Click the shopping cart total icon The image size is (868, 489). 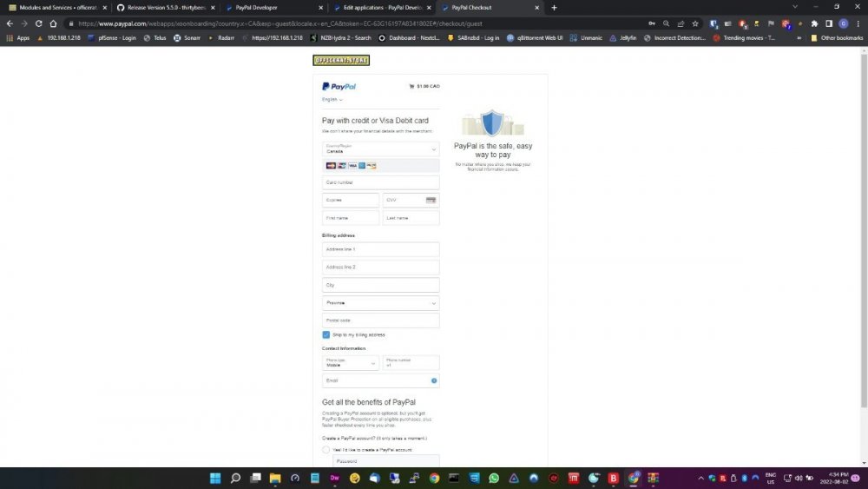411,87
